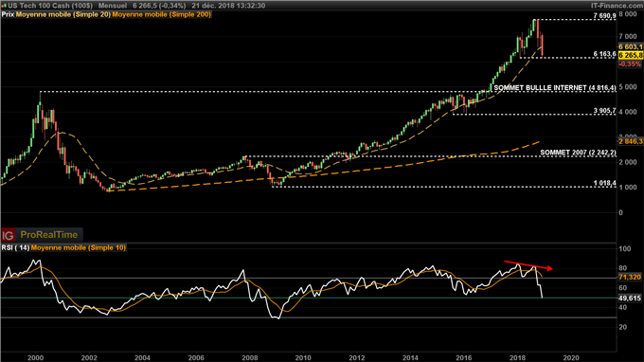Click the 2010 marker on time axis

tap(303, 358)
